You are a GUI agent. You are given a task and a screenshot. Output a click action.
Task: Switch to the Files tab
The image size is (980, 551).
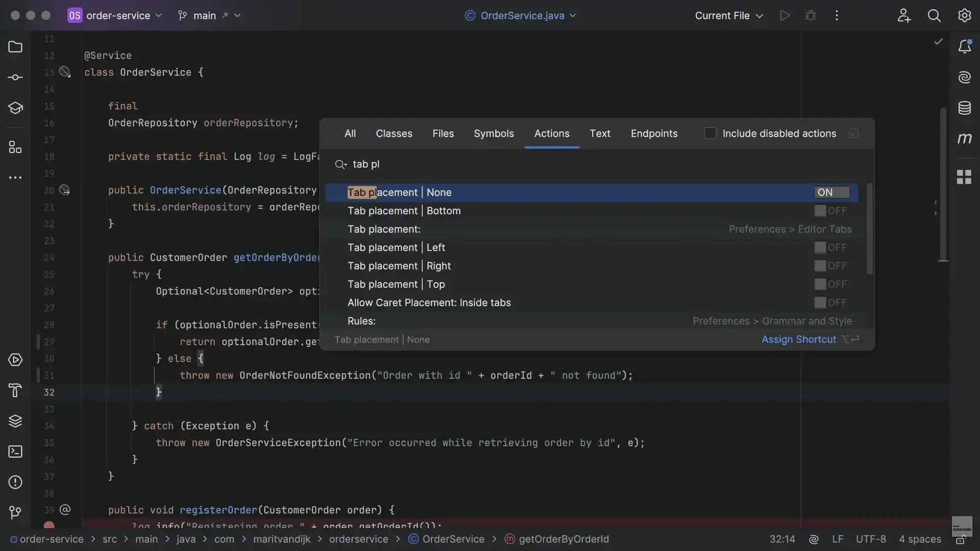pyautogui.click(x=443, y=133)
